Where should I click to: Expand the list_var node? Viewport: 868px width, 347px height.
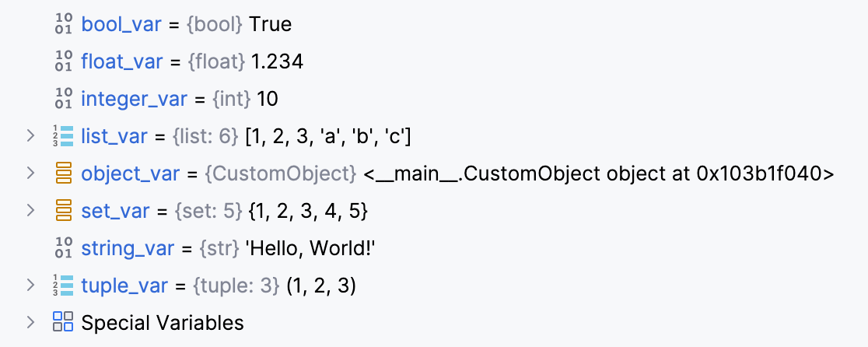point(30,136)
